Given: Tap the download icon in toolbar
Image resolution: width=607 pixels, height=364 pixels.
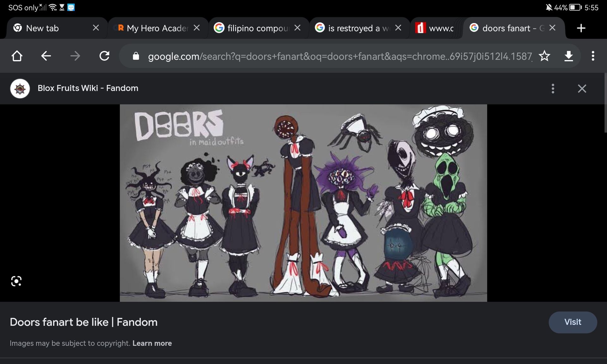Looking at the screenshot, I should [568, 56].
